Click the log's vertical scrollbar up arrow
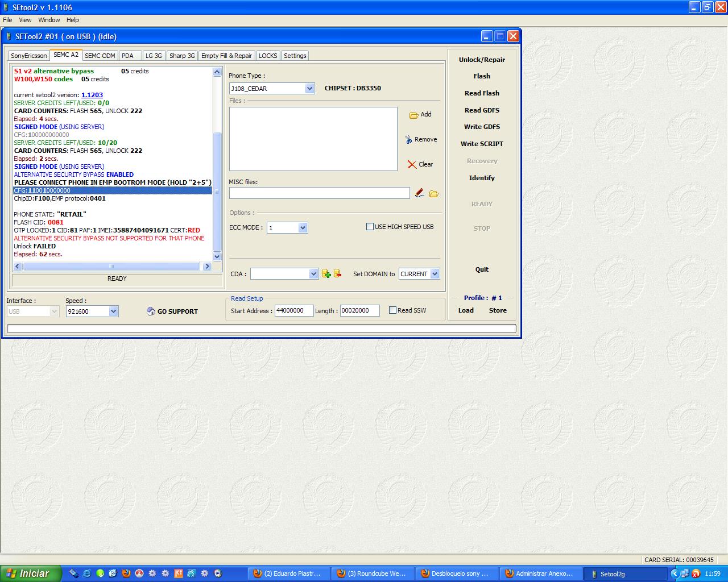Image resolution: width=728 pixels, height=582 pixels. tap(217, 72)
